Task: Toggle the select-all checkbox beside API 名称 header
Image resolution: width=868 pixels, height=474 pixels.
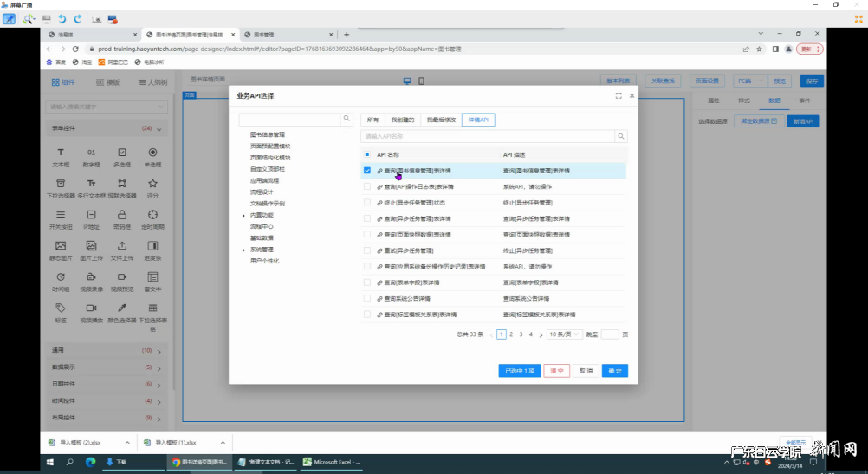Action: tap(367, 154)
